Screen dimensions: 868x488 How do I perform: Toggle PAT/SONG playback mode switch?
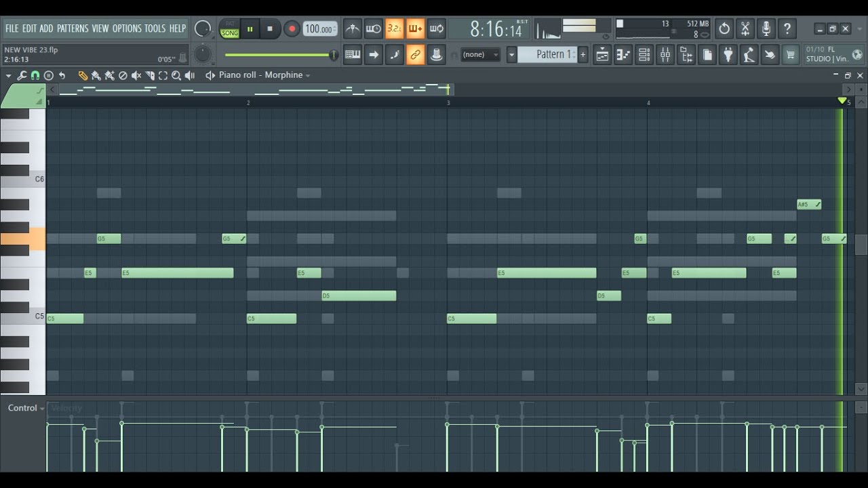pos(230,29)
